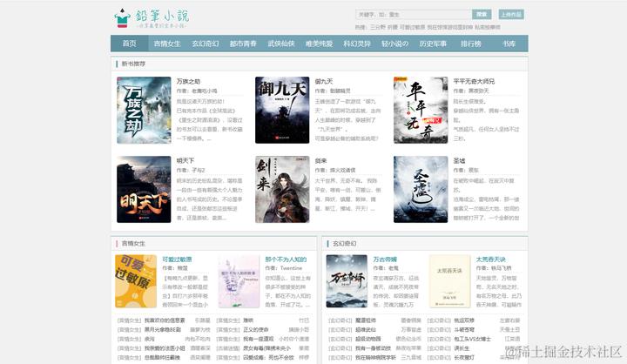
Task: Open the 言情女生 navigation tab
Action: [167, 44]
